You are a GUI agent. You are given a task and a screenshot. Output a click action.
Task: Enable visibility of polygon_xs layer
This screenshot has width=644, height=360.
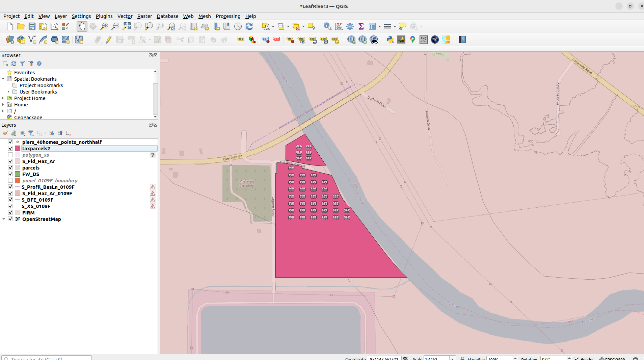(x=10, y=155)
